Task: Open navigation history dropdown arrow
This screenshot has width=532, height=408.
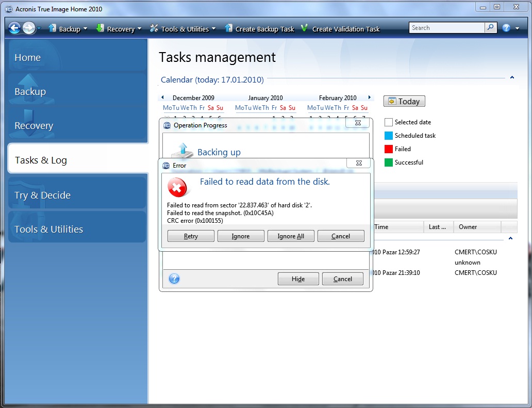Action: point(39,28)
